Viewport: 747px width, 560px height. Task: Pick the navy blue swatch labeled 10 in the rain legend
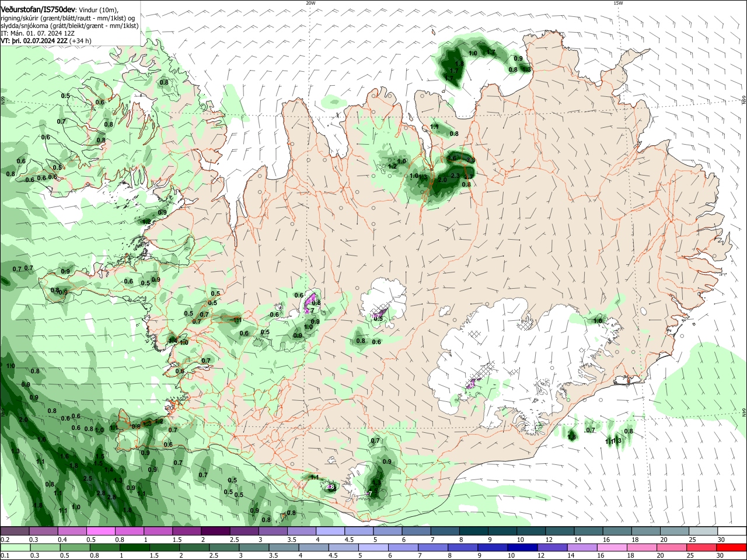click(x=522, y=548)
